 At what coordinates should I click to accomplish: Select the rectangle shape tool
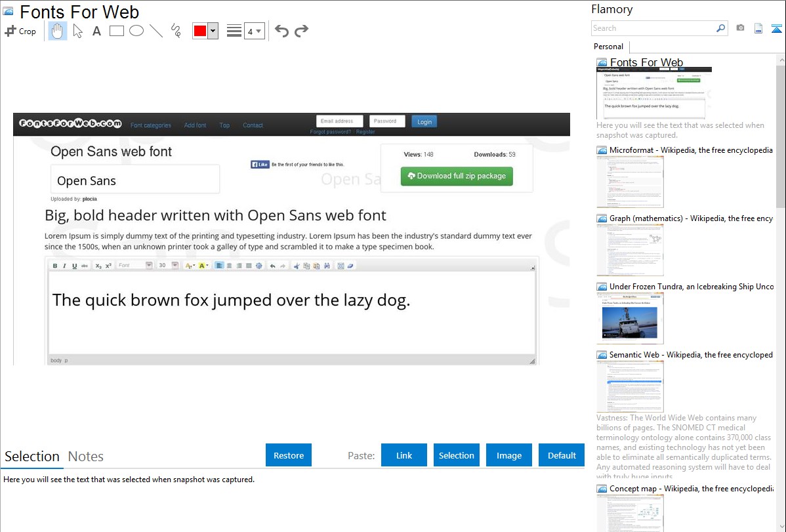[116, 31]
